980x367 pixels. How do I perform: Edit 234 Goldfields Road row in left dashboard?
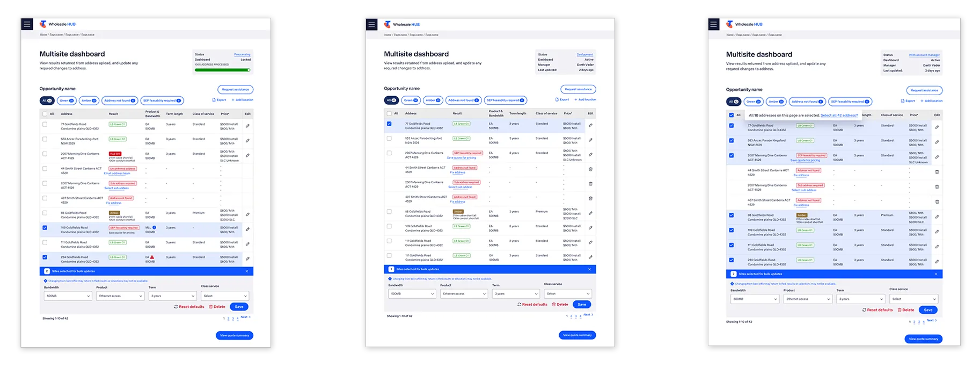coord(247,258)
